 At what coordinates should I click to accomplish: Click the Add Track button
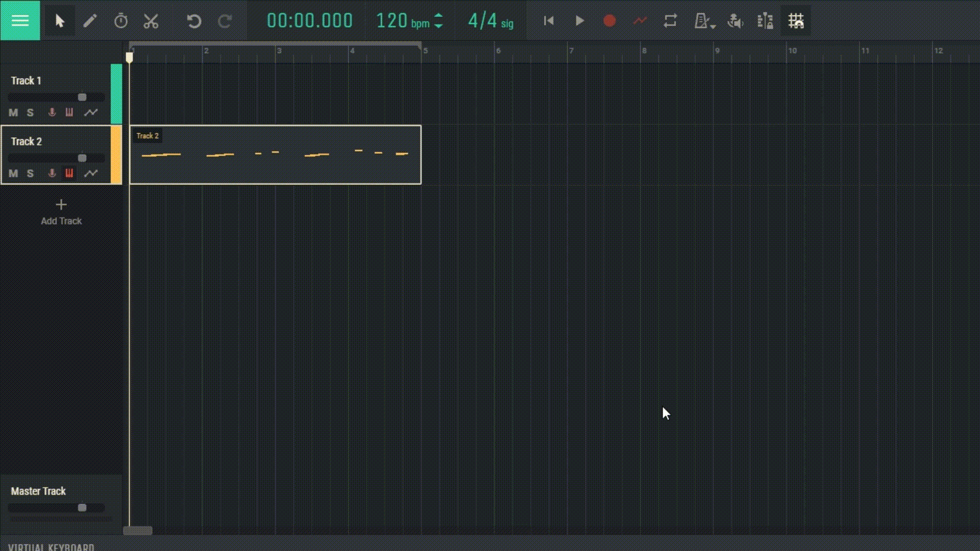click(61, 211)
